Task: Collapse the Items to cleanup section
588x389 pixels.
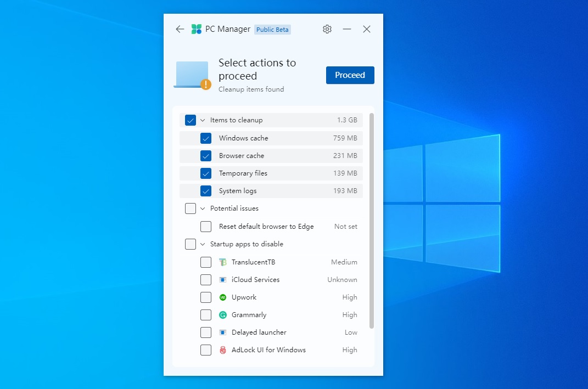Action: pyautogui.click(x=203, y=120)
